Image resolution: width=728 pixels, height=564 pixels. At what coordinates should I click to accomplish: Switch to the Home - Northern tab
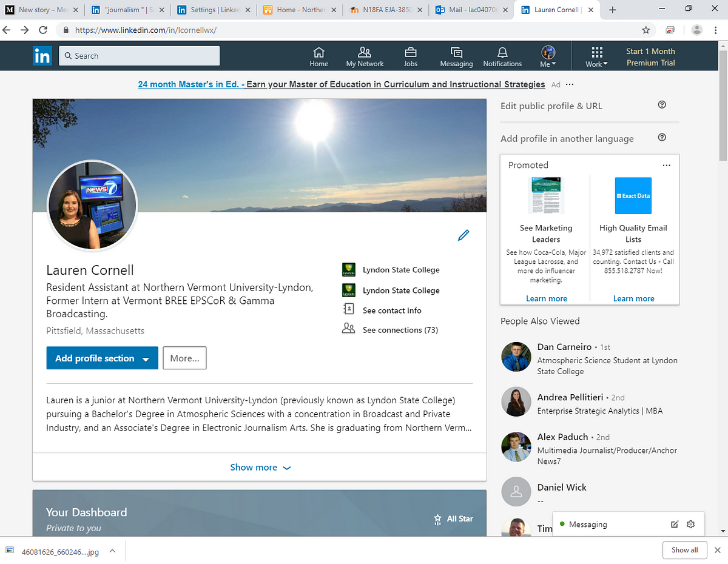(300, 10)
